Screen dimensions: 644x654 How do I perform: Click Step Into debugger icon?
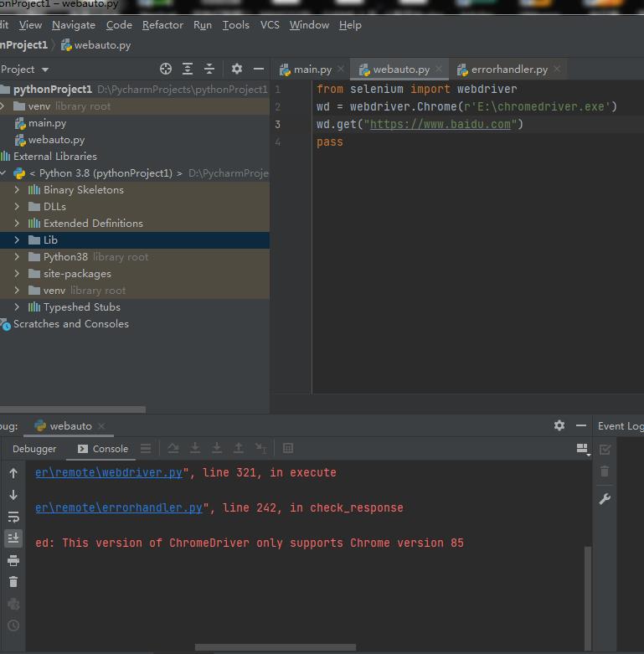pos(195,448)
